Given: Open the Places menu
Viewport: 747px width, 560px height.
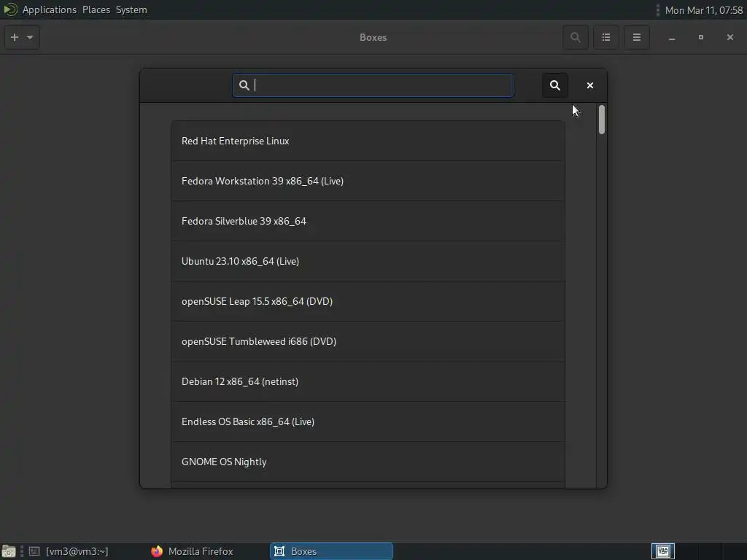Looking at the screenshot, I should [x=96, y=9].
